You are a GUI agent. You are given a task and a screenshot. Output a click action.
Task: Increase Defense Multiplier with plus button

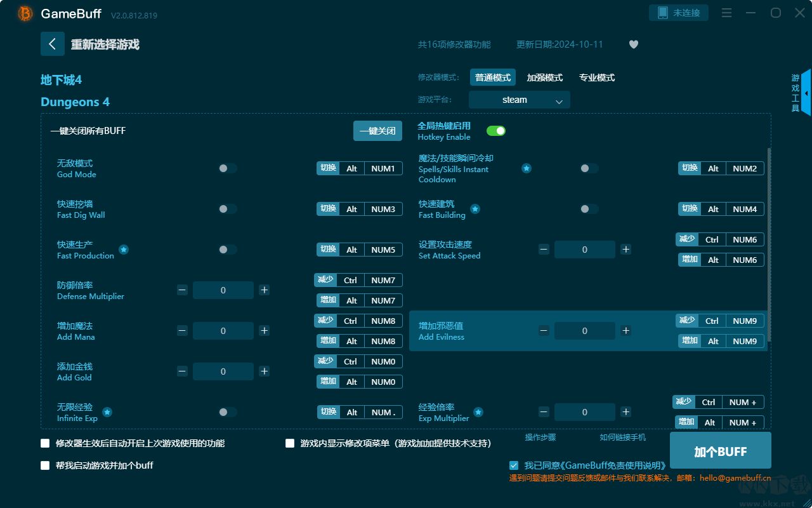[x=264, y=290]
